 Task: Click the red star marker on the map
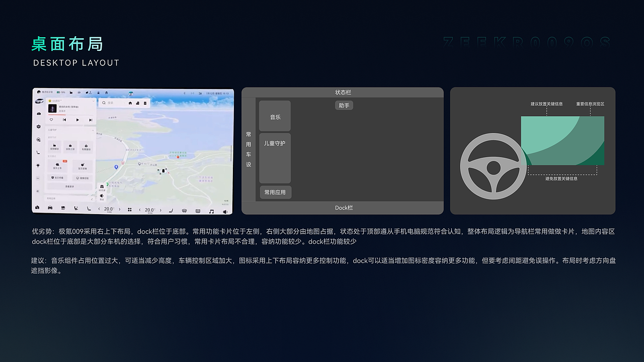(178, 157)
